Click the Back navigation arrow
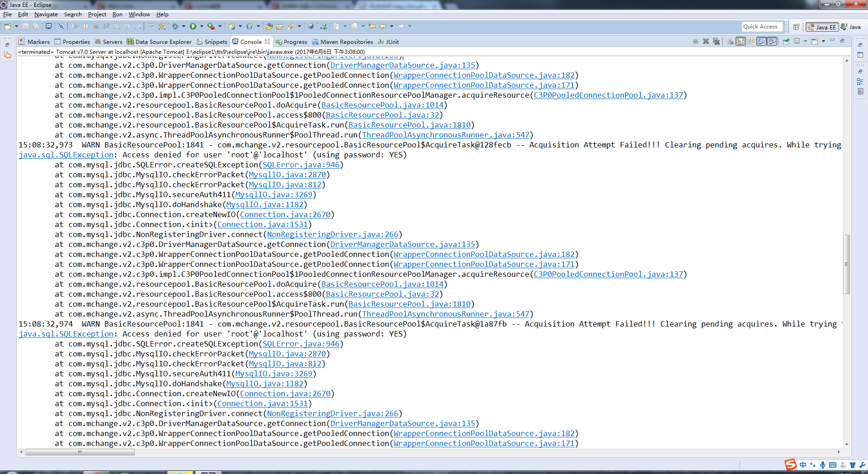The width and height of the screenshot is (868, 474). click(382, 26)
